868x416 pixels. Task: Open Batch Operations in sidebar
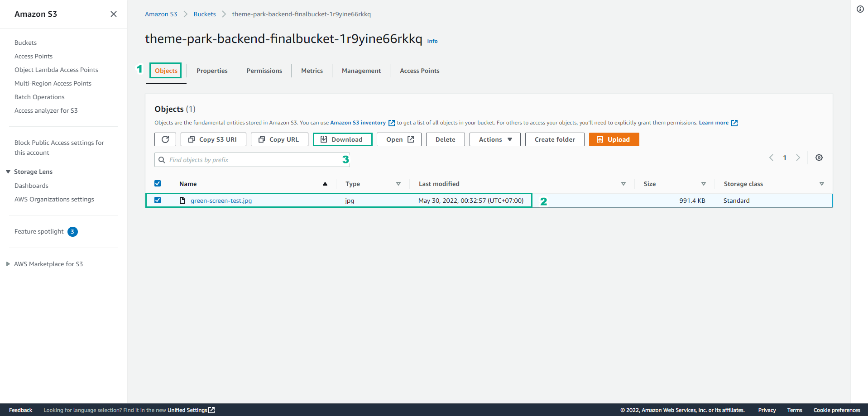pyautogui.click(x=39, y=97)
